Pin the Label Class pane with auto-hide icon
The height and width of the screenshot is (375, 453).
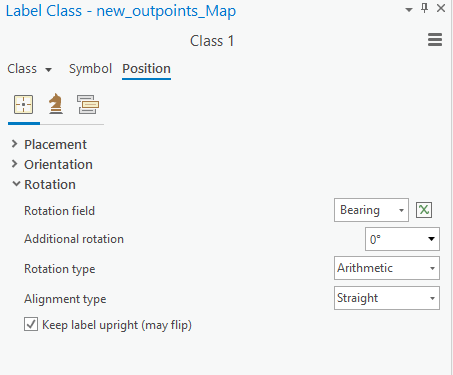coord(424,8)
